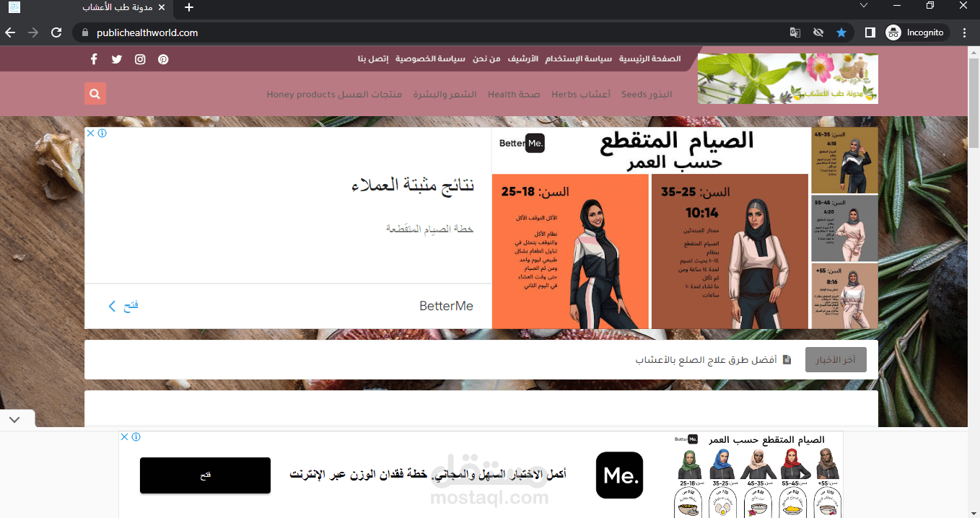Click the مدونة طب الأعشاب logo banner
Viewport: 980px width, 518px height.
[x=788, y=79]
